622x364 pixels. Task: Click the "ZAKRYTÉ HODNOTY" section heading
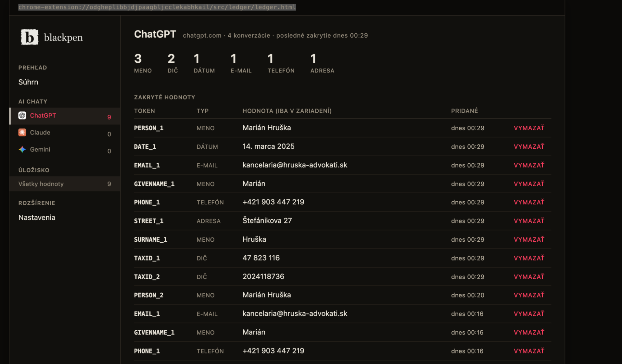pyautogui.click(x=165, y=97)
